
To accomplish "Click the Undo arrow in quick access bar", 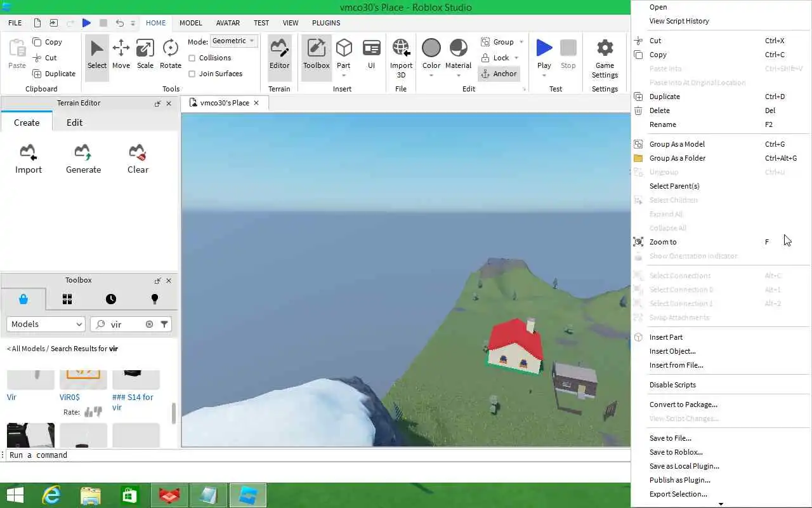I will (119, 23).
